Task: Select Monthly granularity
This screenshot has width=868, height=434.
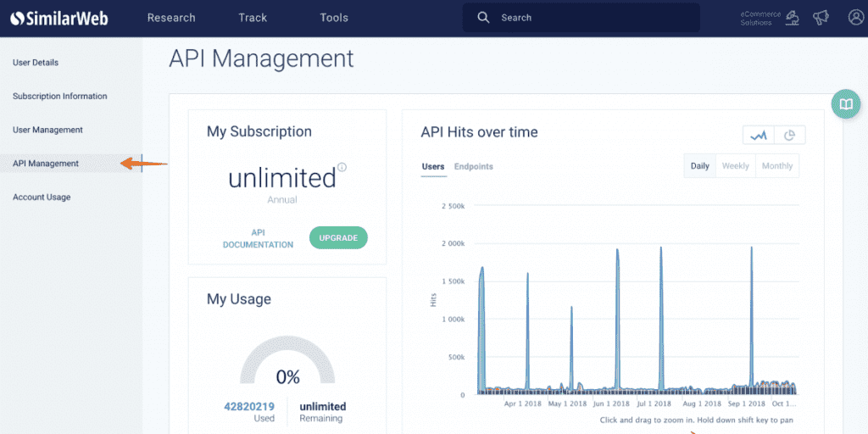Action: 776,166
